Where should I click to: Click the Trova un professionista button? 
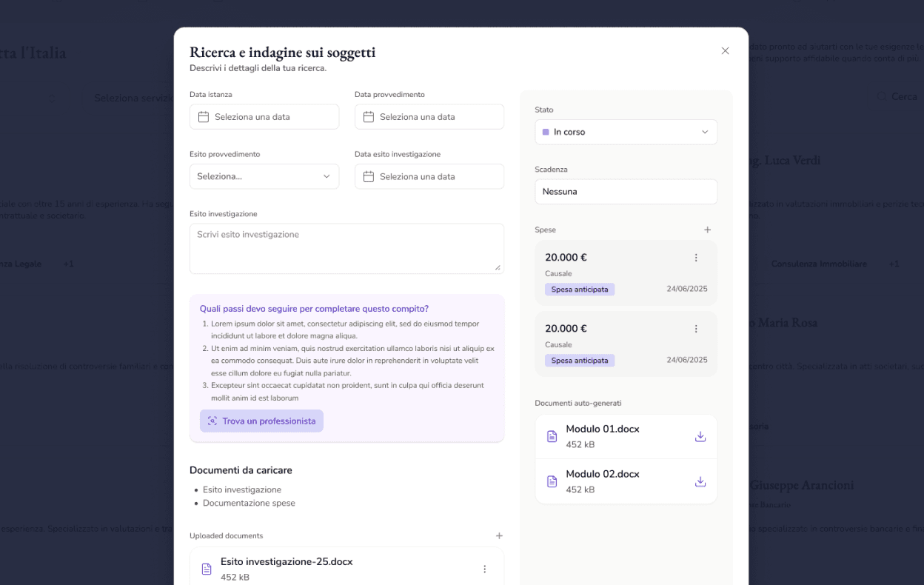click(x=261, y=421)
